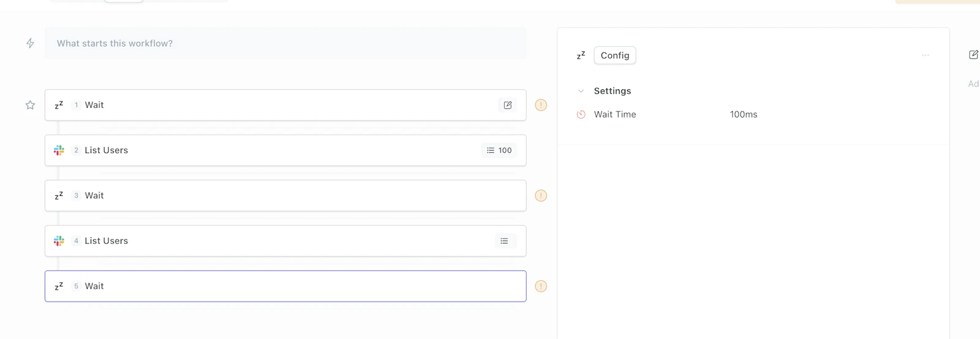Select step 5 Wait
980x339 pixels.
(285, 286)
